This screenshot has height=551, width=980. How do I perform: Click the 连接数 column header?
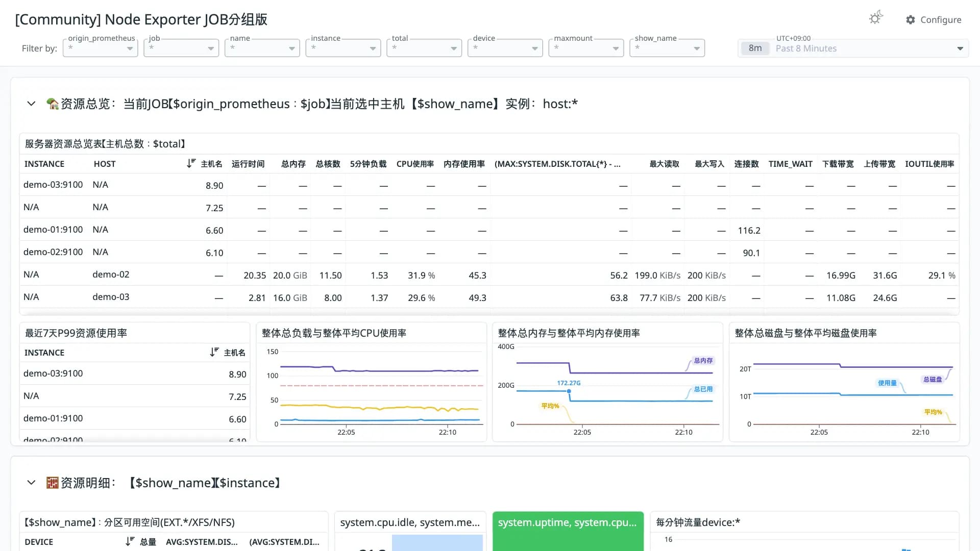point(746,164)
